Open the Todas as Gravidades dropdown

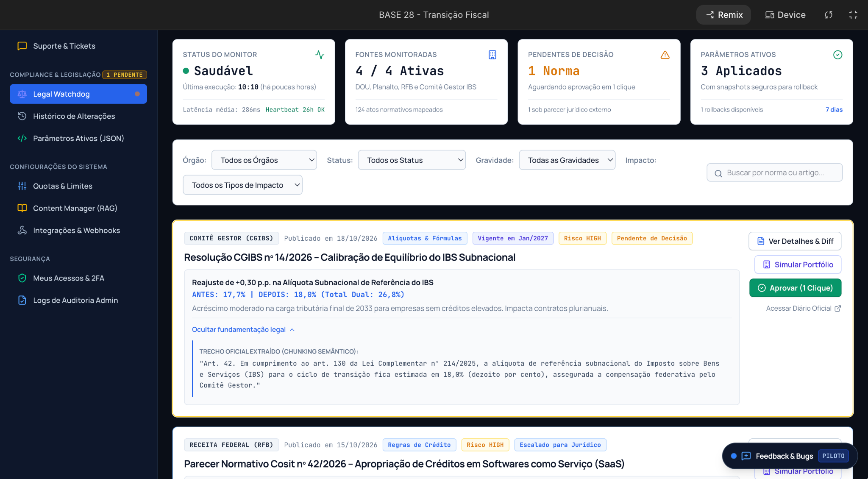pos(567,160)
